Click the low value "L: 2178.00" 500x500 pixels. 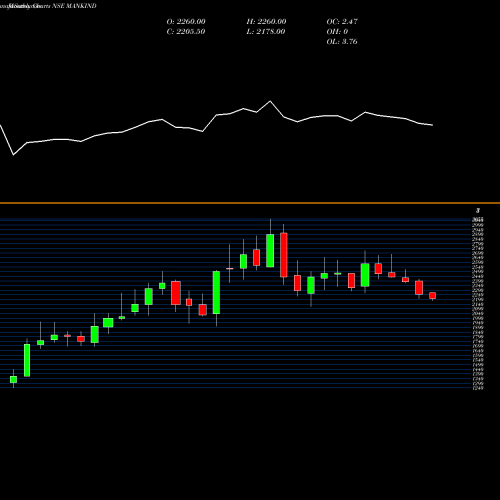coord(266,31)
